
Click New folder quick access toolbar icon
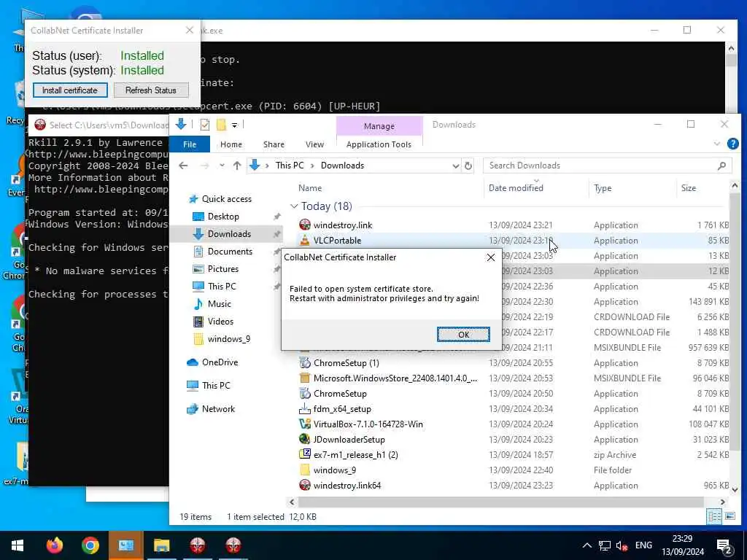(221, 125)
